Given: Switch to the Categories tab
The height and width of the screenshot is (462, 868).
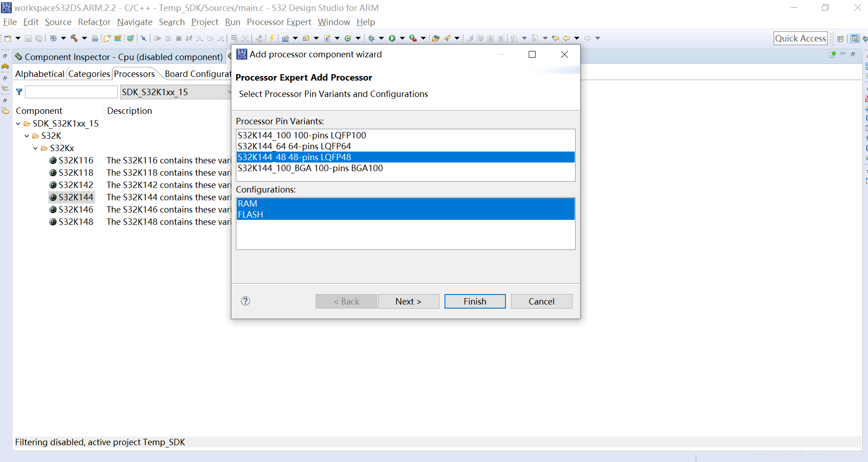Looking at the screenshot, I should (x=89, y=74).
